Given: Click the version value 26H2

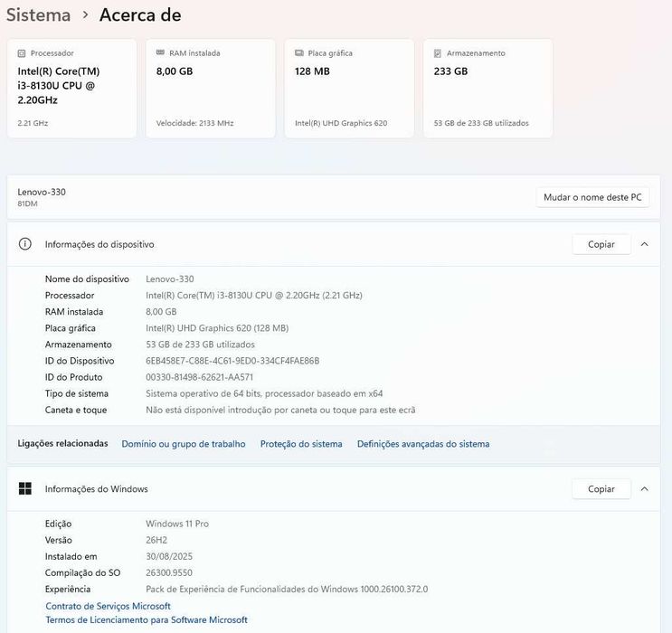Looking at the screenshot, I should tap(156, 540).
